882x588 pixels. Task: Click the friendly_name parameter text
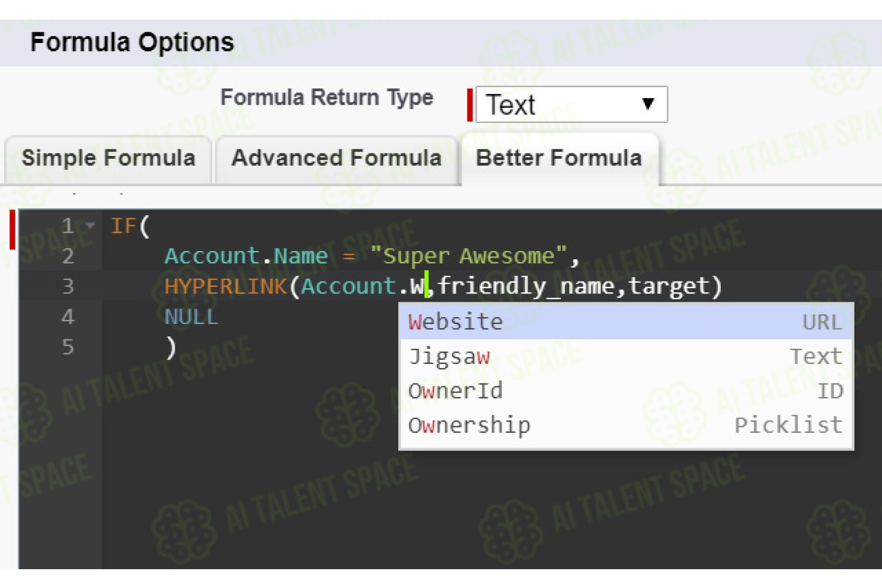point(526,286)
